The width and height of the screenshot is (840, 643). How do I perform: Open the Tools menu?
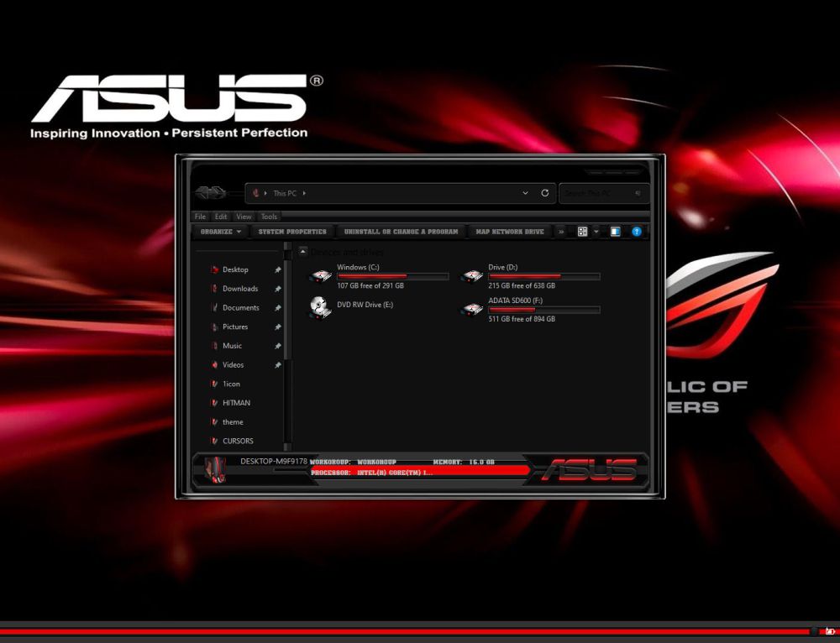[269, 217]
